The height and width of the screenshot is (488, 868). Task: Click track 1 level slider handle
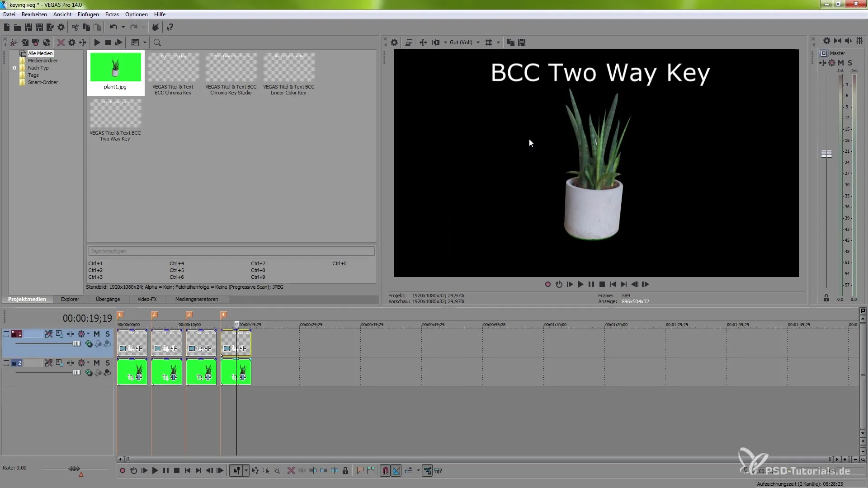[77, 344]
